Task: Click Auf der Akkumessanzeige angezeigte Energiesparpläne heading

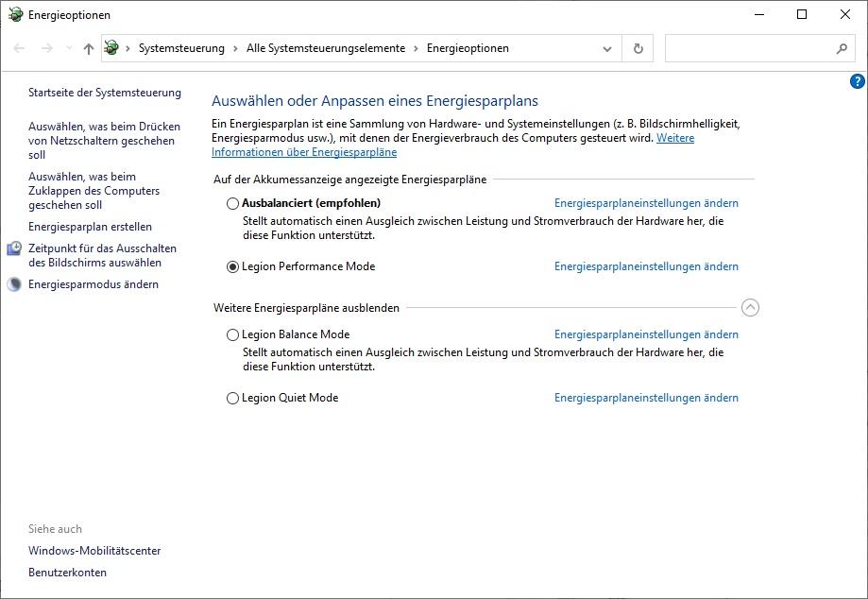Action: pos(349,180)
